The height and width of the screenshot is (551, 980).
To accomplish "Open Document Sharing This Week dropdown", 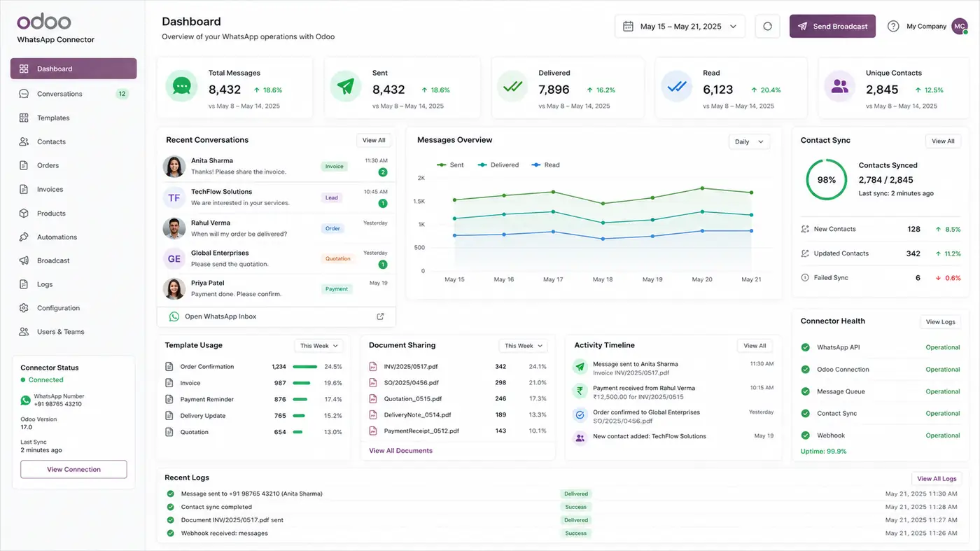I will pos(523,346).
